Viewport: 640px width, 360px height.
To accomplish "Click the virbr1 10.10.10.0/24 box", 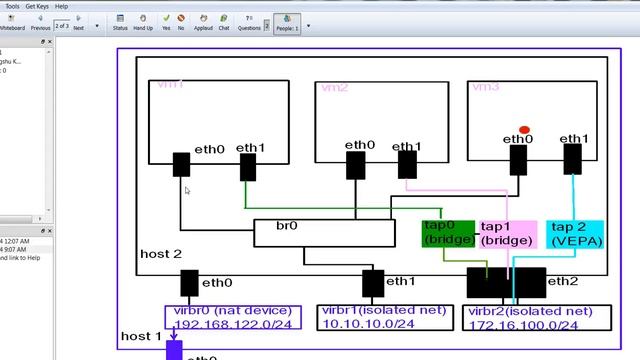I will click(385, 318).
